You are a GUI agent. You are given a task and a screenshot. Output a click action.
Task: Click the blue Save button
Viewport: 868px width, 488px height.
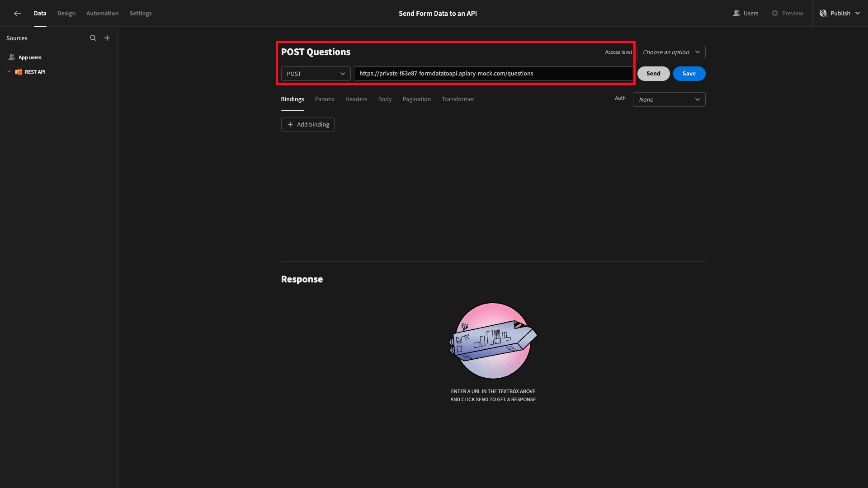pyautogui.click(x=689, y=74)
